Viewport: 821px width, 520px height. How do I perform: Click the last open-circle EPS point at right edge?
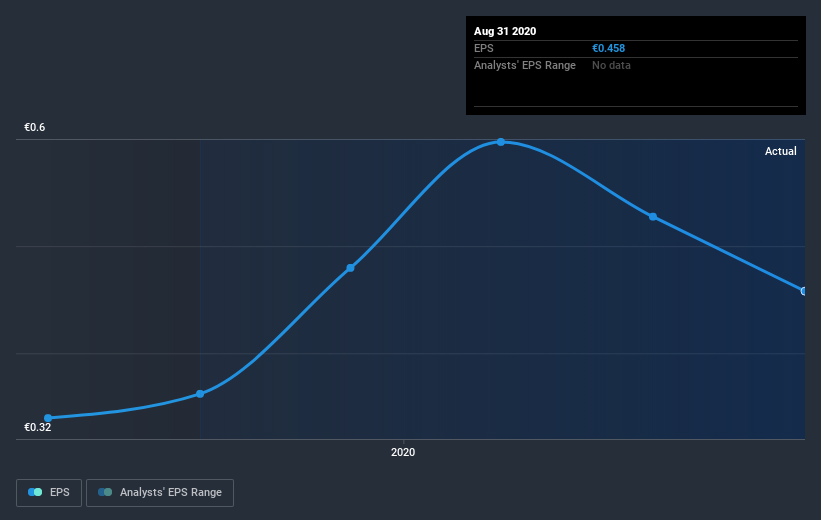click(804, 291)
